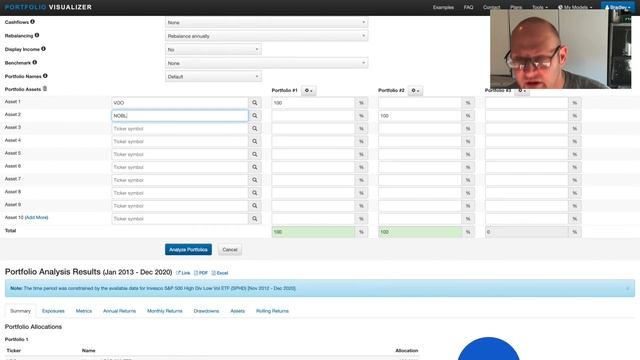Image resolution: width=640 pixels, height=360 pixels.
Task: Open Portfolio #2 gear settings menu
Action: 415,91
